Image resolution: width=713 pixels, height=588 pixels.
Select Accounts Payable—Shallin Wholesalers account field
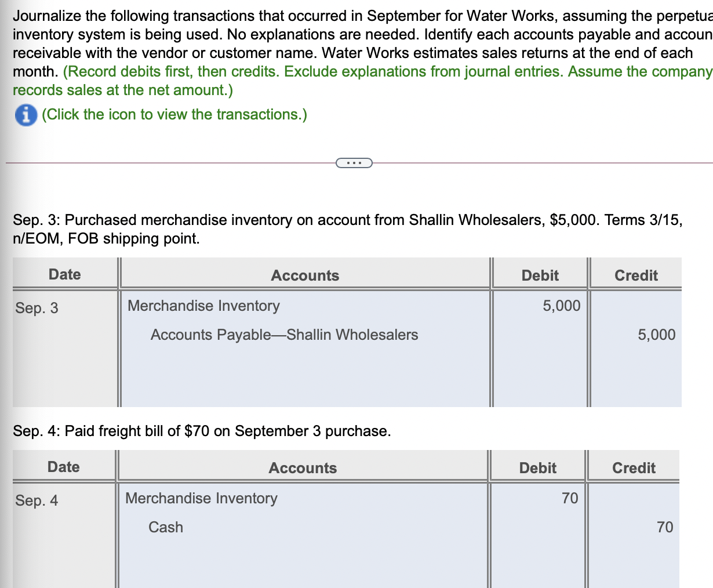click(305, 335)
